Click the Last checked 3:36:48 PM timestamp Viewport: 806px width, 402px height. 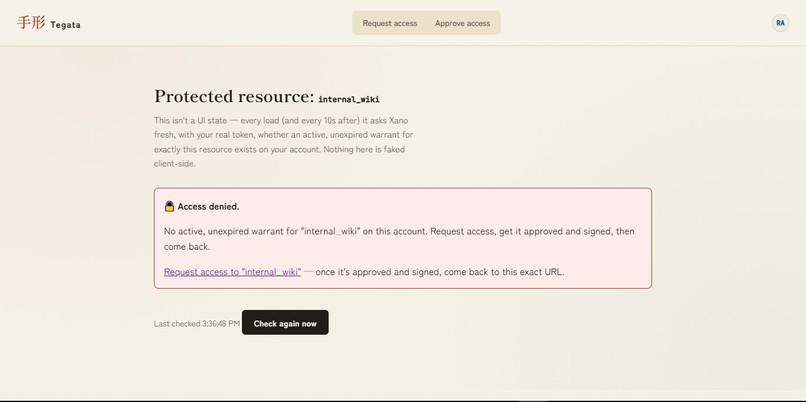pyautogui.click(x=196, y=324)
